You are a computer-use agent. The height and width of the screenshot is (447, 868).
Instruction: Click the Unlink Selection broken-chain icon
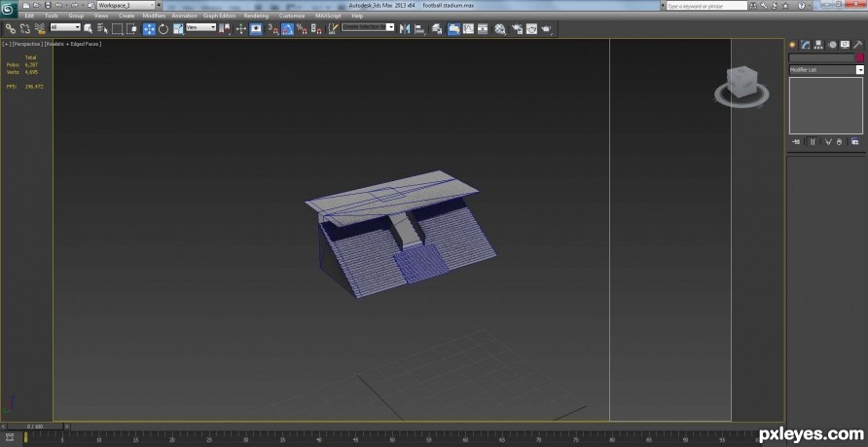click(25, 29)
